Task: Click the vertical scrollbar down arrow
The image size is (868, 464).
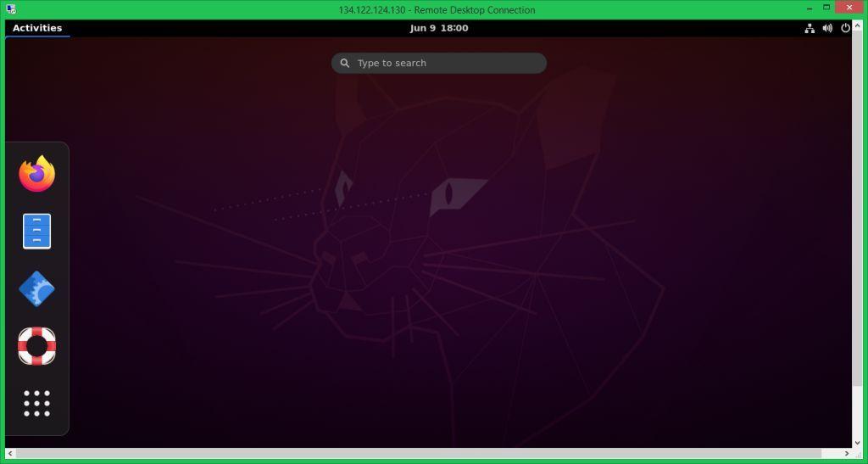Action: [x=858, y=443]
